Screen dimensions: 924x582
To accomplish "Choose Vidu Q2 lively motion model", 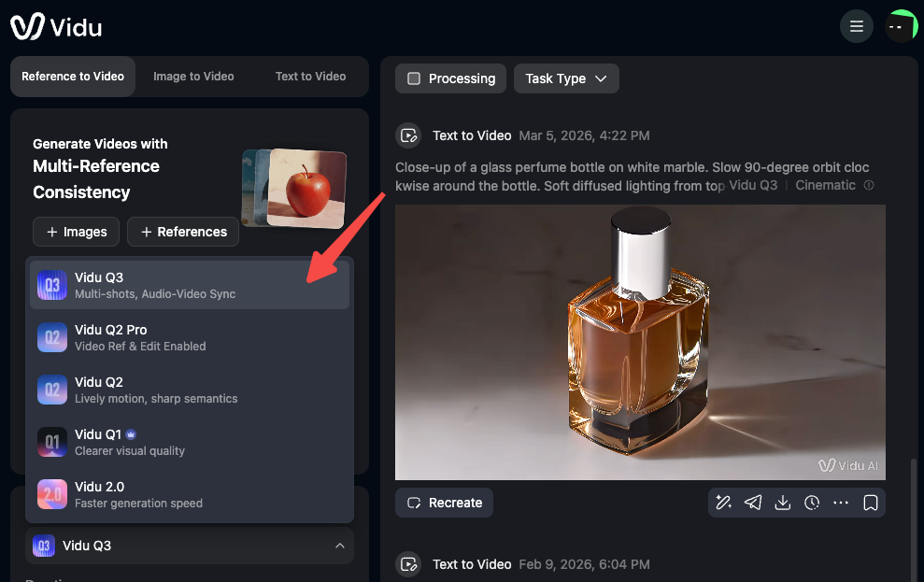I will click(x=190, y=390).
